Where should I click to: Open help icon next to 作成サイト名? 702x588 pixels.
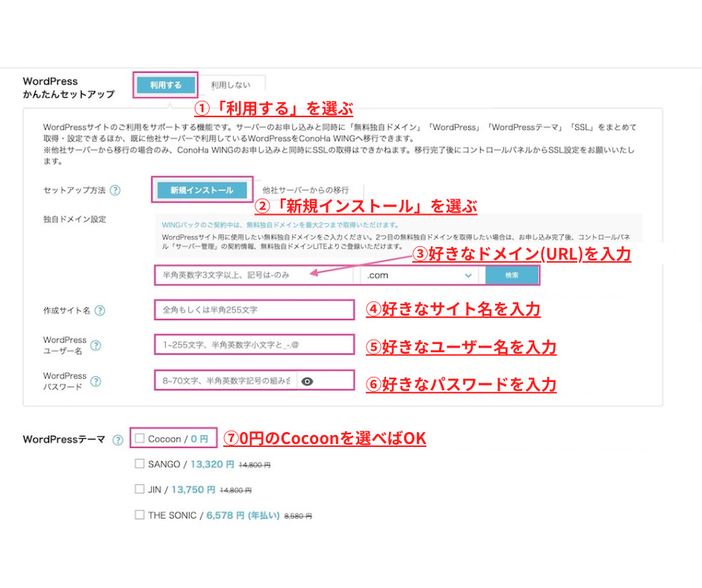pyautogui.click(x=100, y=310)
